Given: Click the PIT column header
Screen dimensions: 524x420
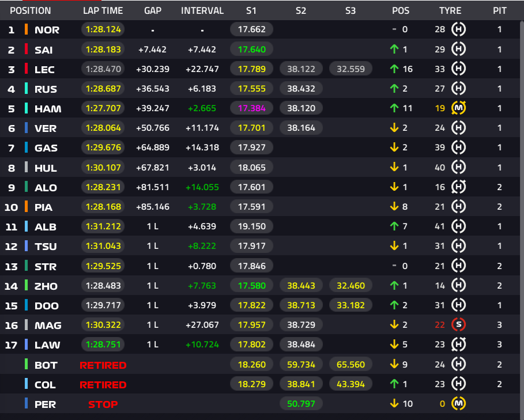Looking at the screenshot, I should (500, 11).
